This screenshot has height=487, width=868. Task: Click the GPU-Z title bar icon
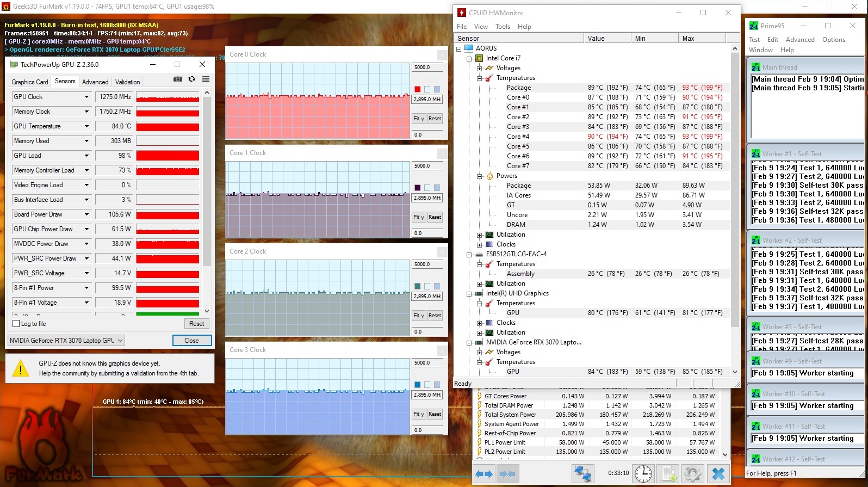pyautogui.click(x=13, y=64)
